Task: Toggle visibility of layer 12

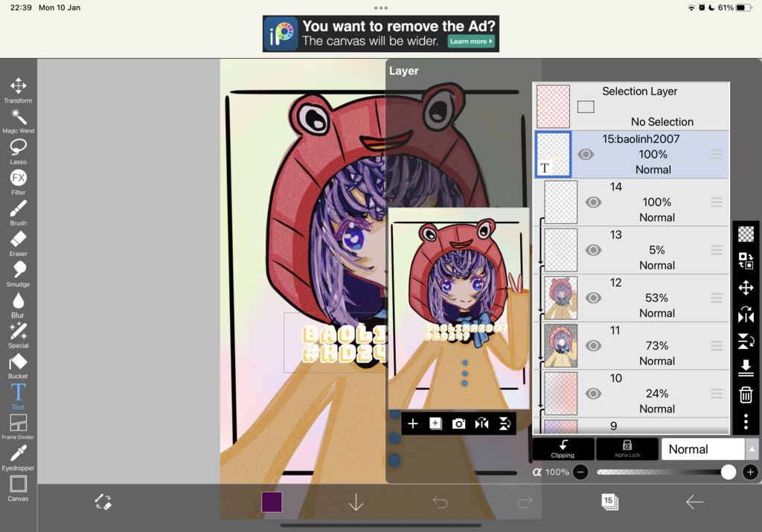Action: [593, 298]
